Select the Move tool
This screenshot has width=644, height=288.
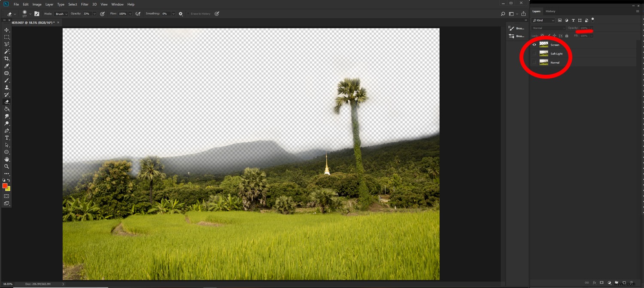6,30
